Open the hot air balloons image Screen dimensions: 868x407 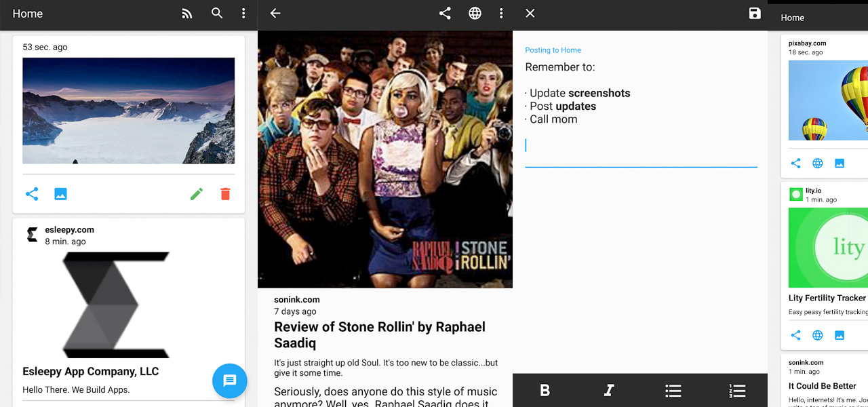828,101
